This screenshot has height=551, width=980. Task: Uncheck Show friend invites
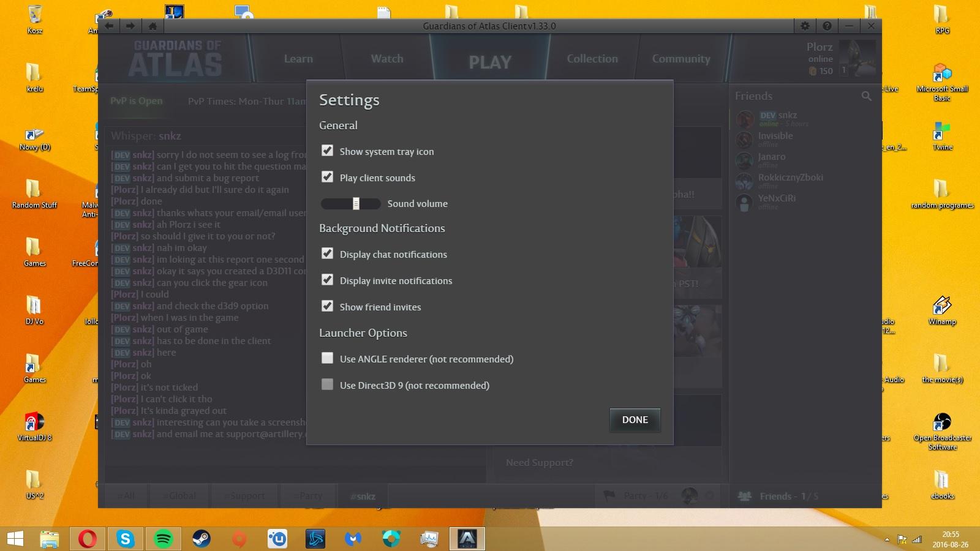click(x=328, y=306)
